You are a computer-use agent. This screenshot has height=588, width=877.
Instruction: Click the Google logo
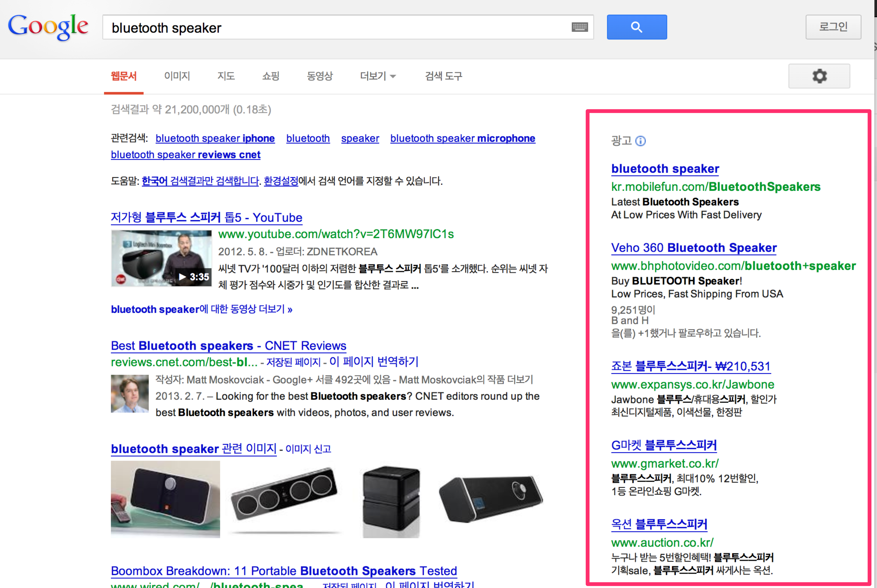click(x=48, y=27)
